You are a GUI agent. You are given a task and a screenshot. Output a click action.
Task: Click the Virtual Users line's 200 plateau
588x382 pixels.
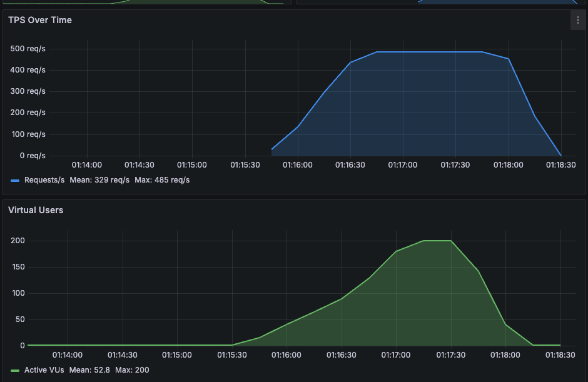437,241
